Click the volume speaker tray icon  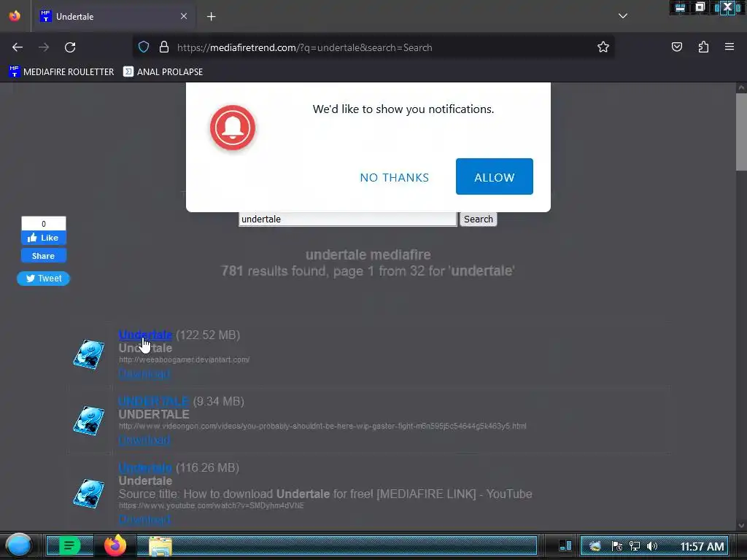[652, 546]
